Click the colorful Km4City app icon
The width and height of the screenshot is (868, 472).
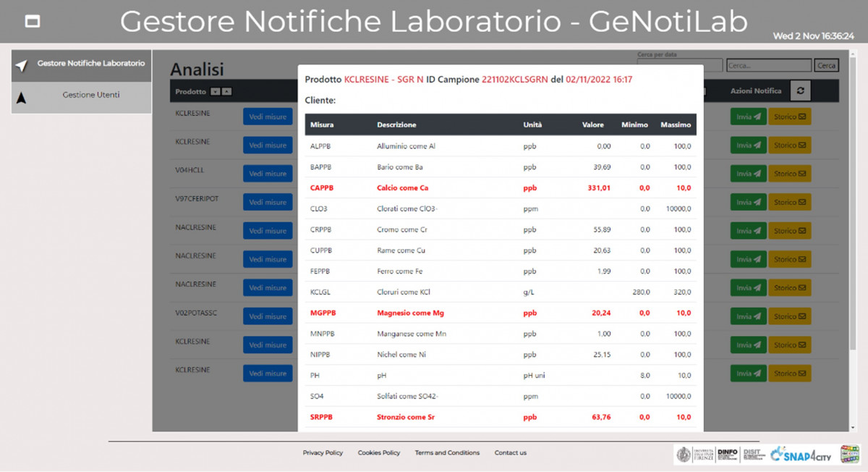point(849,454)
